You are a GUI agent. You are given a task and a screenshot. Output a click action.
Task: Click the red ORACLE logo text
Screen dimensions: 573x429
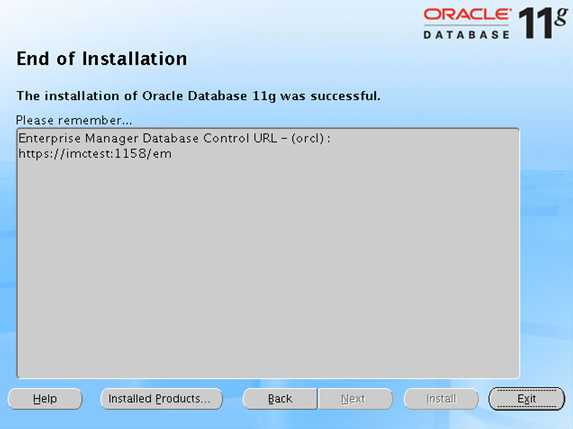[x=467, y=15]
